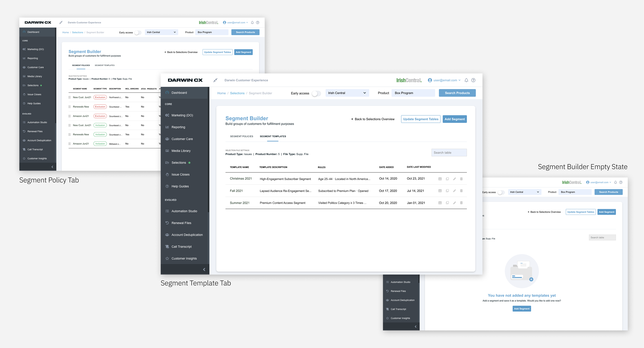Edit the Summer 2021 template with pencil icon
Image resolution: width=644 pixels, height=348 pixels.
454,203
